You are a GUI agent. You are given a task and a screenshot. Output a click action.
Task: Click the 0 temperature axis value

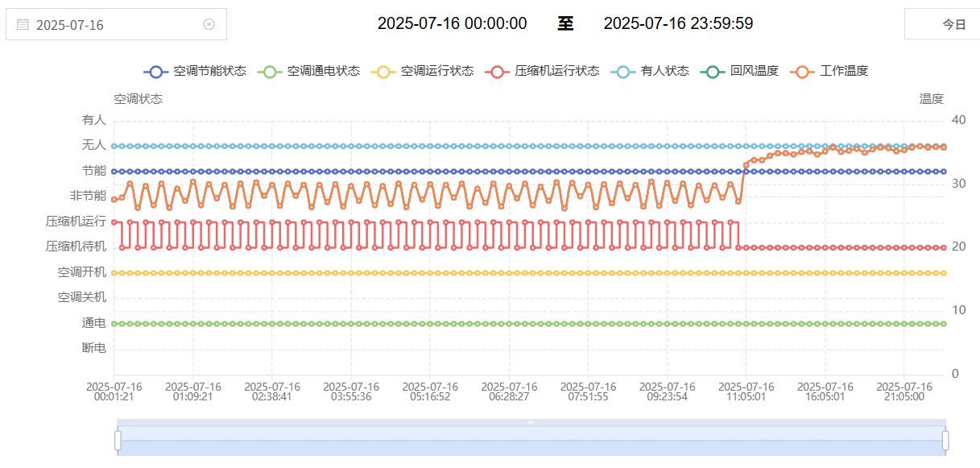955,374
